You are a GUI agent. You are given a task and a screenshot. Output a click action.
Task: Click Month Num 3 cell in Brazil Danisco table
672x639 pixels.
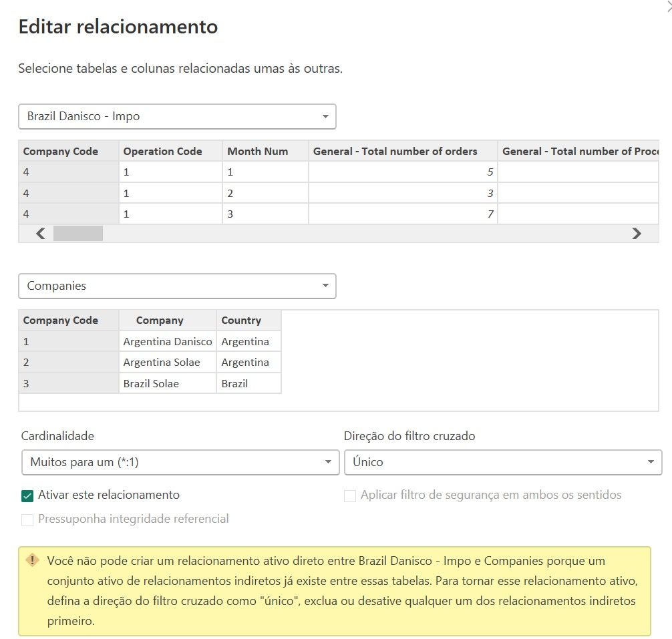265,214
